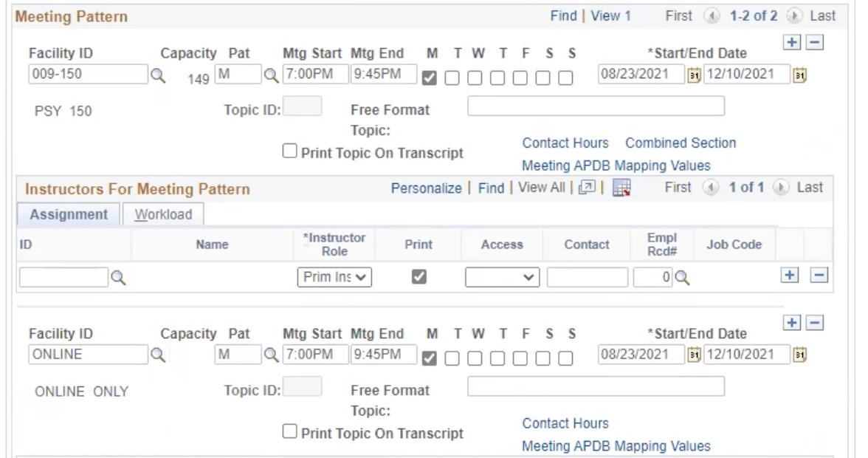Uncheck Monday for ONLINE meeting
The width and height of the screenshot is (868, 458).
click(x=429, y=358)
